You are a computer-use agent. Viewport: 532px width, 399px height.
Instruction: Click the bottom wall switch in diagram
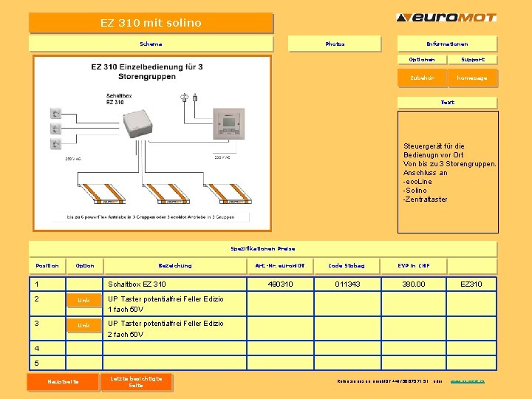coord(55,144)
